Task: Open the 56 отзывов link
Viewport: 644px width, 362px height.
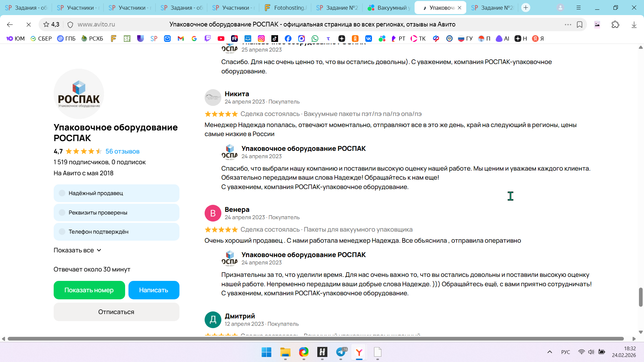Action: click(x=122, y=151)
